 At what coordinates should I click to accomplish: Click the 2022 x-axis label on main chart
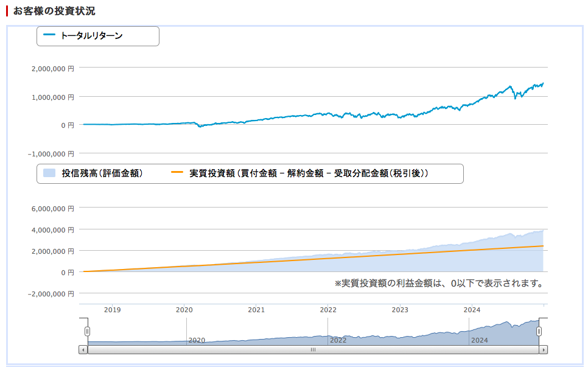point(328,310)
